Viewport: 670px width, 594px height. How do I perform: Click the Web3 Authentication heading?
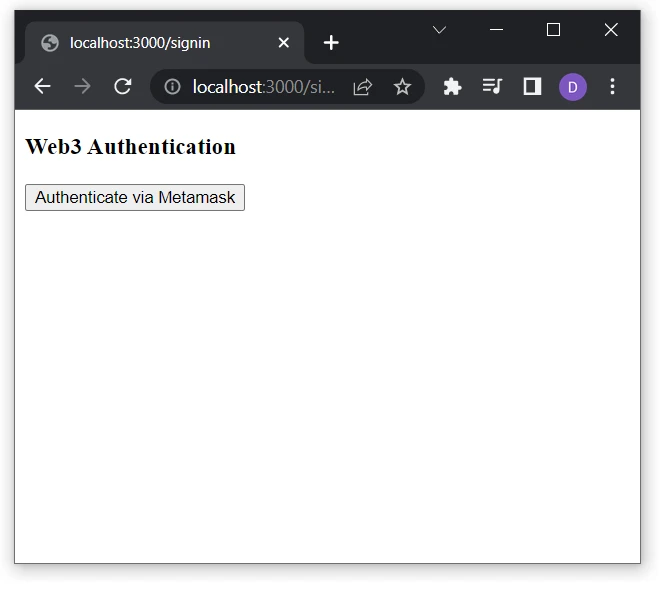point(132,149)
